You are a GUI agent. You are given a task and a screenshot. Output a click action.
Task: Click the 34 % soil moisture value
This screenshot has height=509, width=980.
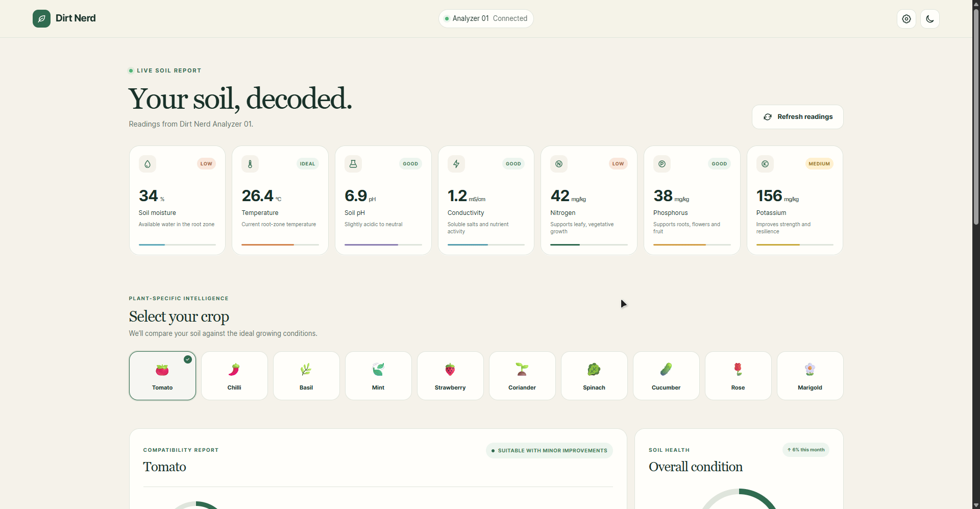[152, 196]
